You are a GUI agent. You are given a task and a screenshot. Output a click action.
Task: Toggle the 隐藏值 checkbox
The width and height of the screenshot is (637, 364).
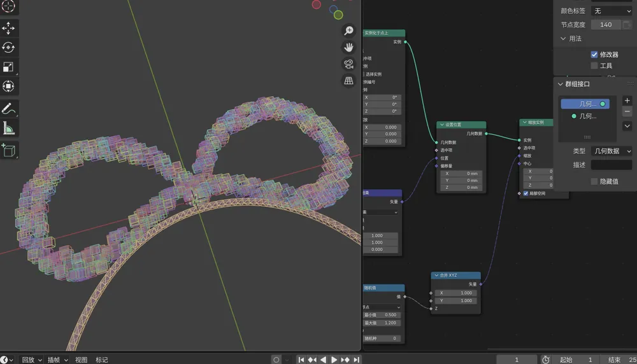(x=594, y=181)
